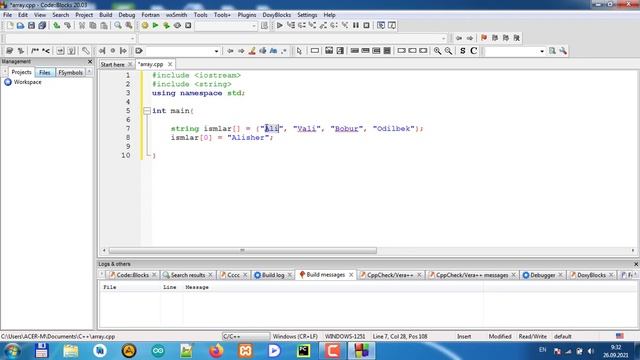Viewport: 640px width, 360px height.
Task: Click the New file toolbar icon
Action: click(10, 25)
